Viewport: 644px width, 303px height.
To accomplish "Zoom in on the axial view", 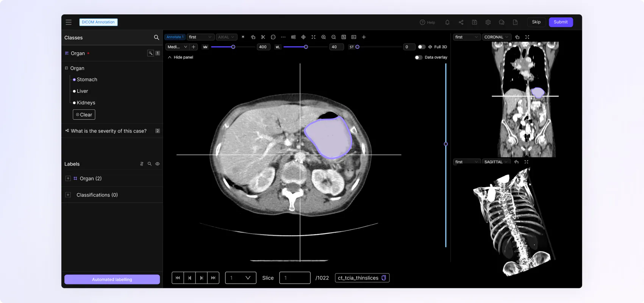I will coord(324,37).
